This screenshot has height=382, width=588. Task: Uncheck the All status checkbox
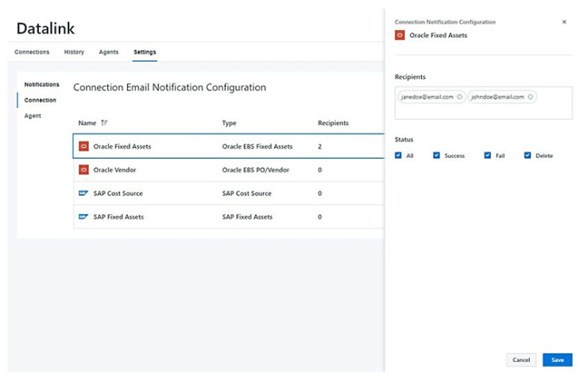(398, 155)
